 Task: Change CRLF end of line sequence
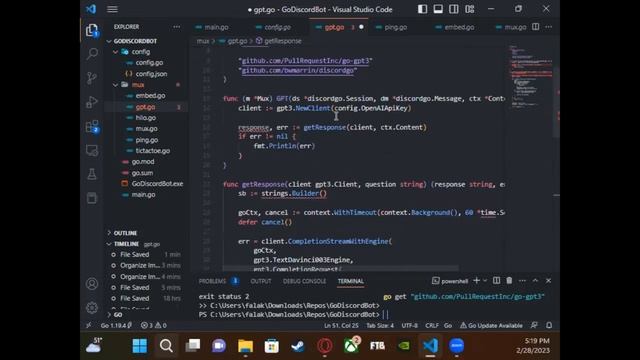[432, 326]
